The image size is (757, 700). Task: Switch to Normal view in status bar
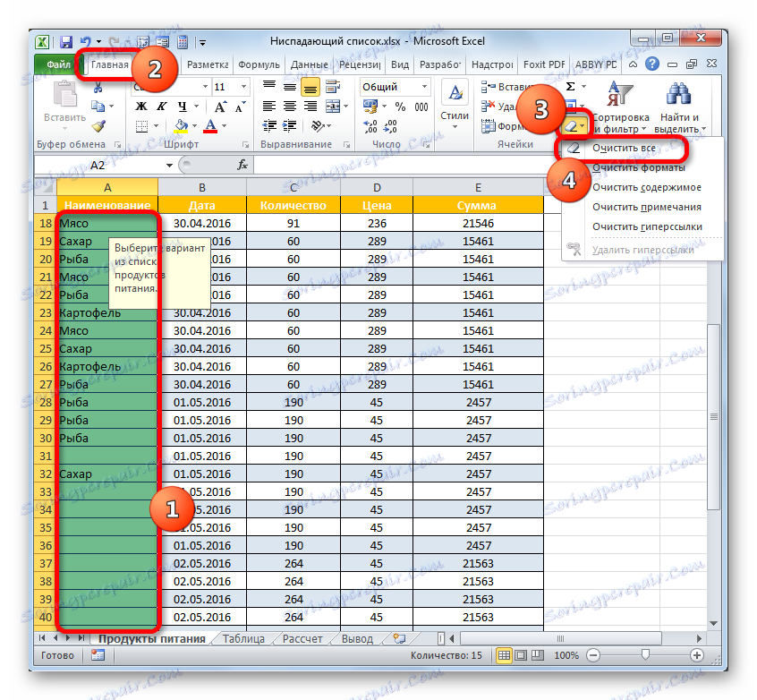(504, 655)
